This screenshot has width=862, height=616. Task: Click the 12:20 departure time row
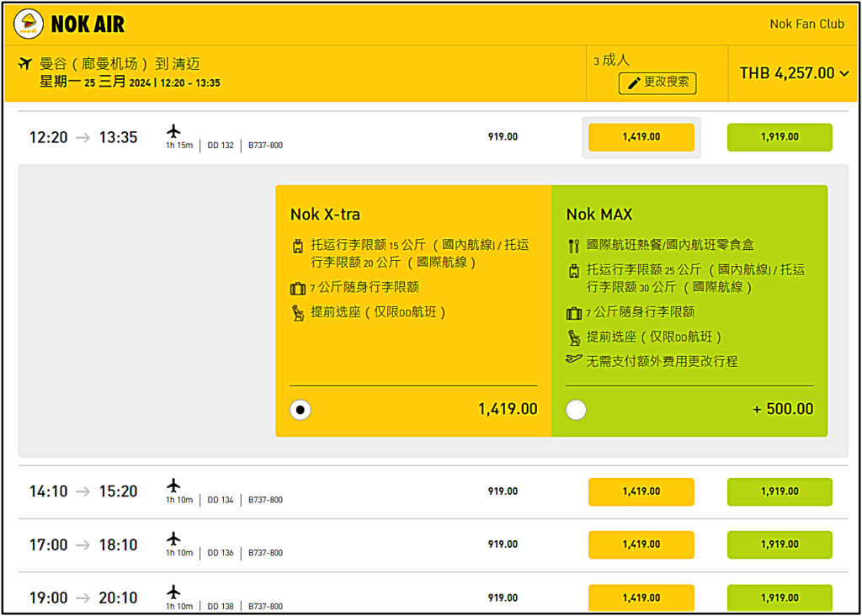[433, 137]
